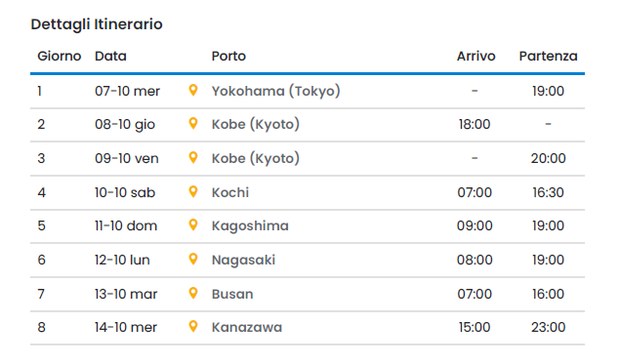This screenshot has height=364, width=620.
Task: Select the Nagasaki port name
Action: coord(243,260)
